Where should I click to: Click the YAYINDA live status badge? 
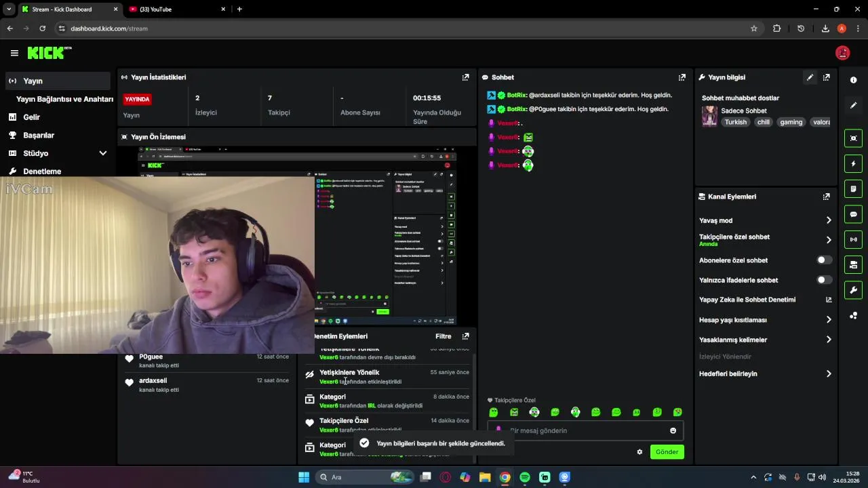tap(137, 99)
